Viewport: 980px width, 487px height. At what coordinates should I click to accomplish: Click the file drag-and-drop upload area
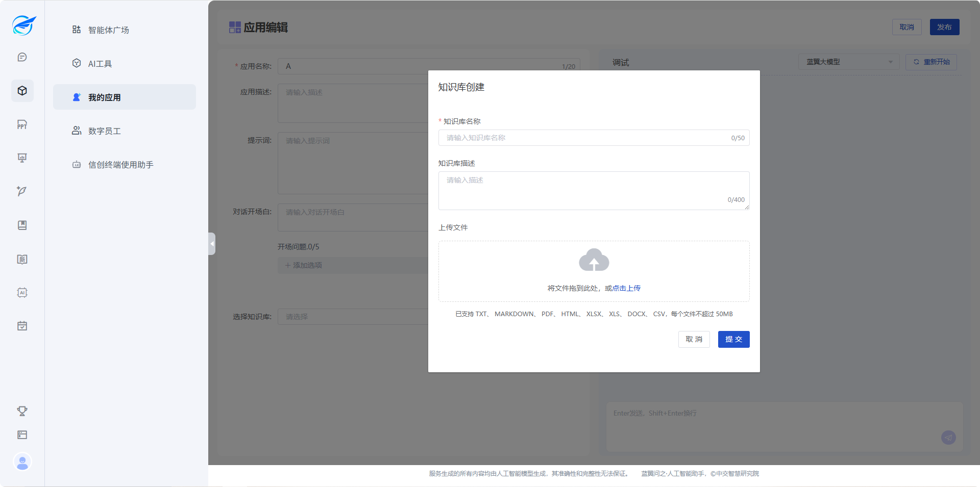594,271
